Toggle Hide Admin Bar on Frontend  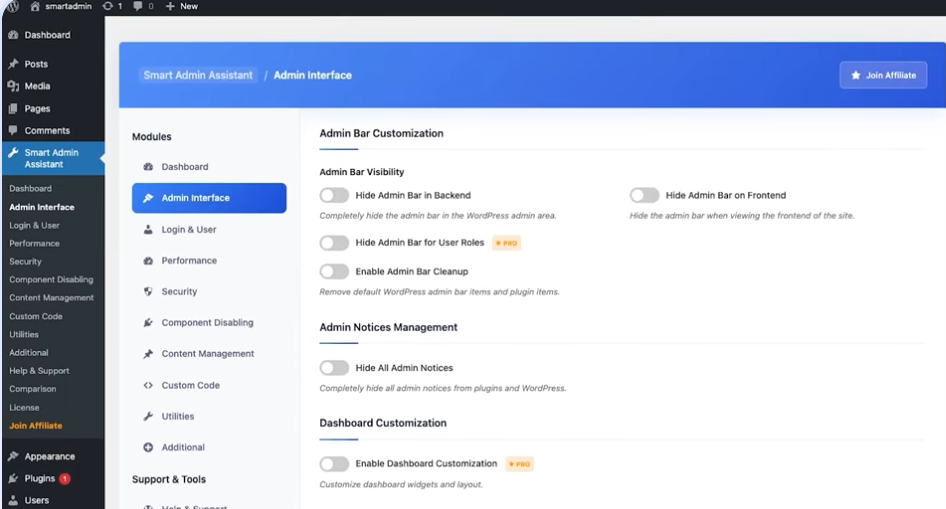click(x=644, y=195)
